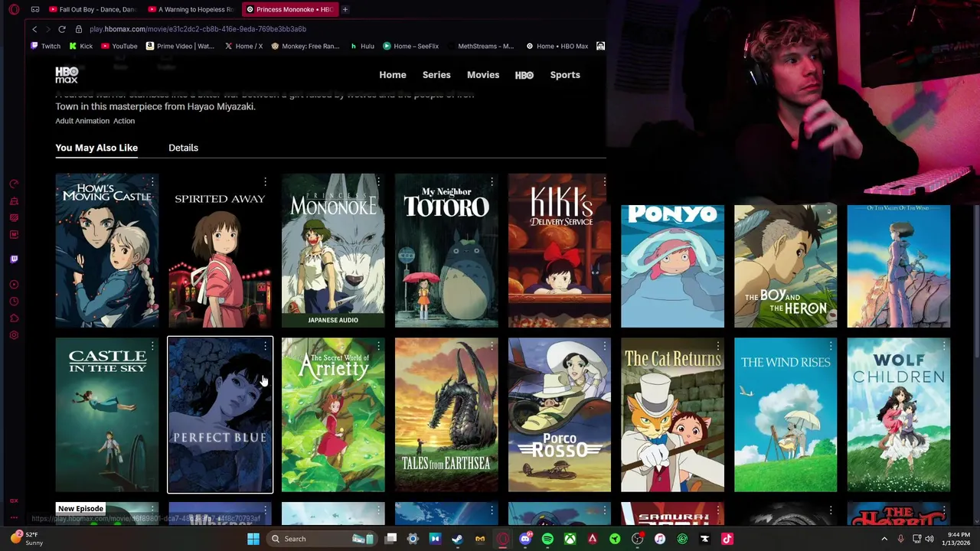Open the My Neighbor Totoro poster
This screenshot has width=980, height=551.
[x=446, y=250]
